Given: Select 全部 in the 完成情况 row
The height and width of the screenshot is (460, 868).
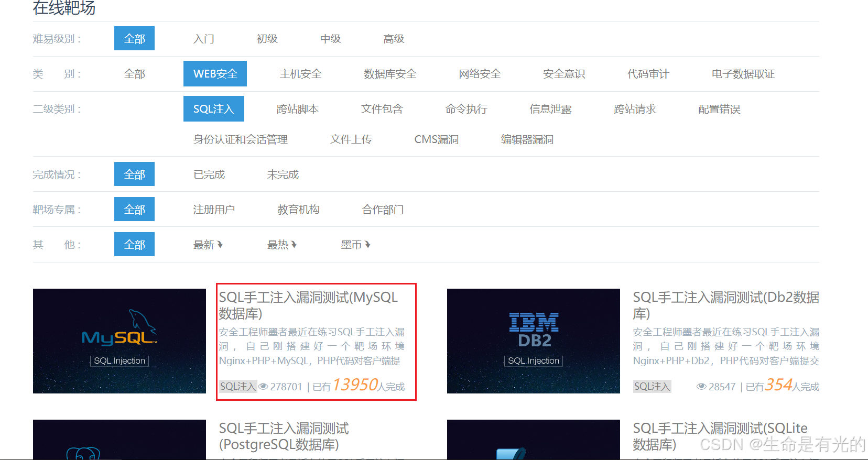Looking at the screenshot, I should click(134, 174).
